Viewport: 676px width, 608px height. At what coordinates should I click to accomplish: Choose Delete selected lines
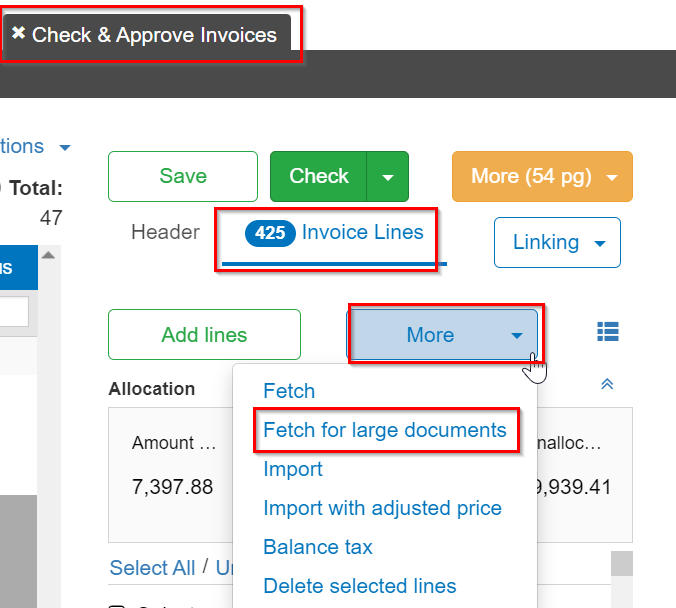click(360, 586)
